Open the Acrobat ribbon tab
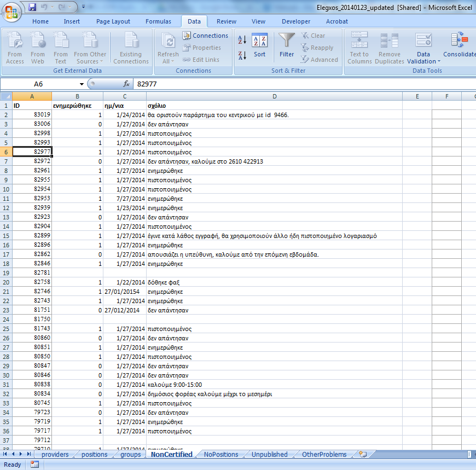 pyautogui.click(x=336, y=21)
